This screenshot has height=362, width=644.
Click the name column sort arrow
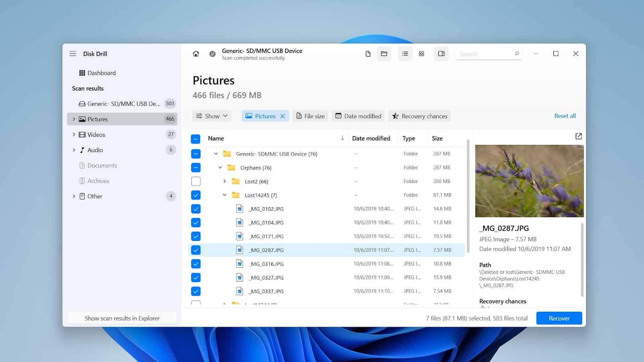[342, 138]
